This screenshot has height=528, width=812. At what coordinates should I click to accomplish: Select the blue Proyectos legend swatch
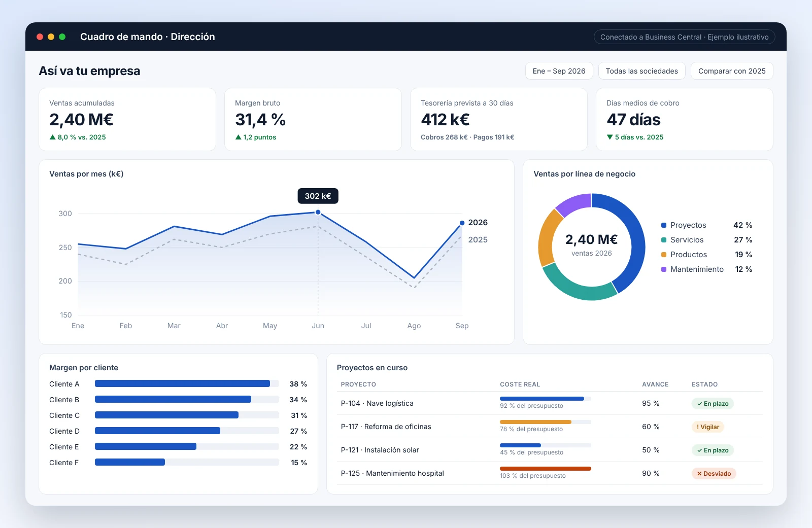663,225
